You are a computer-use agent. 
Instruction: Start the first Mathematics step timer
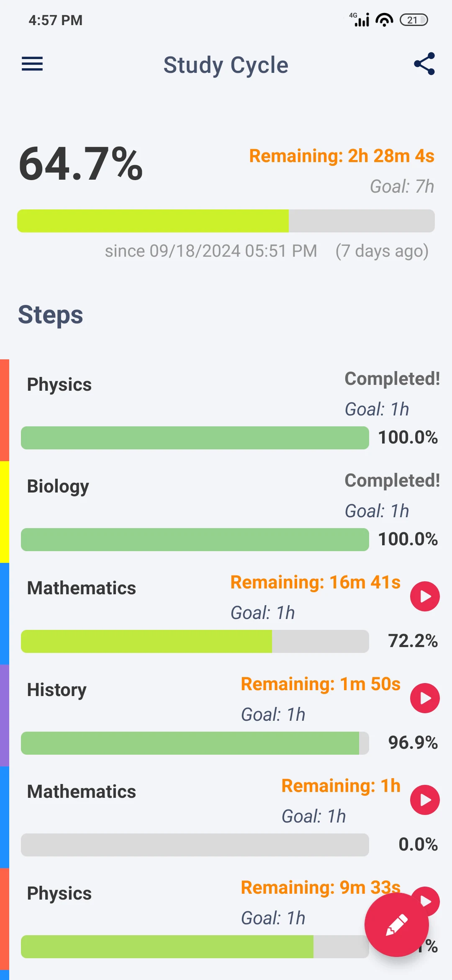[x=424, y=596]
